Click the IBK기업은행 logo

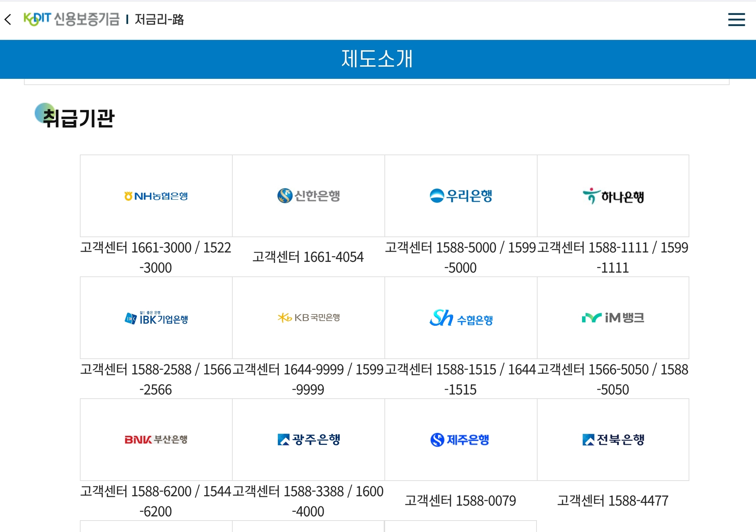(x=156, y=318)
